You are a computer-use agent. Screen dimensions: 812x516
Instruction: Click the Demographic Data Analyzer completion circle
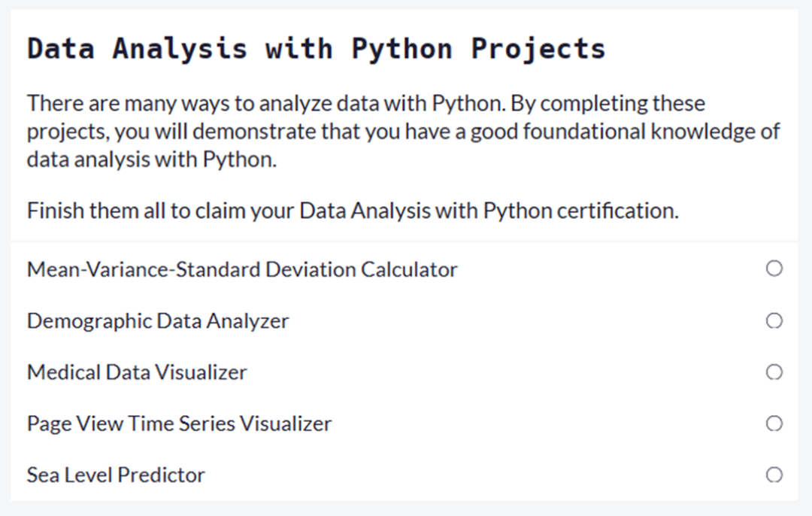click(x=774, y=320)
